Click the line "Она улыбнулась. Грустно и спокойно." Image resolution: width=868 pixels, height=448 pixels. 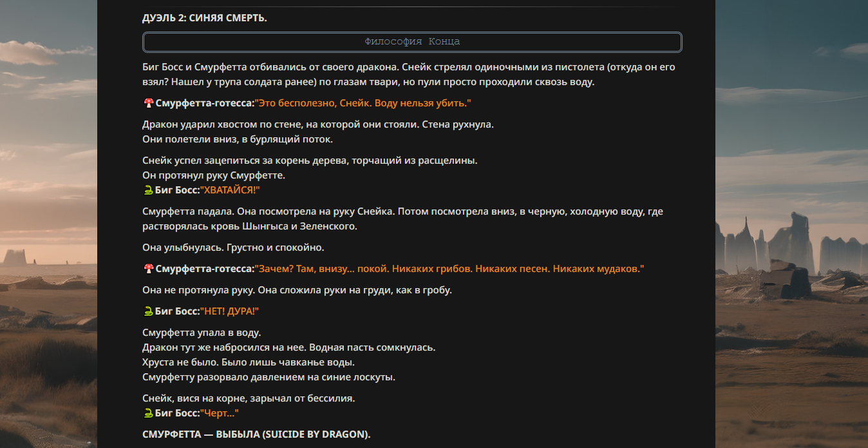click(x=233, y=248)
